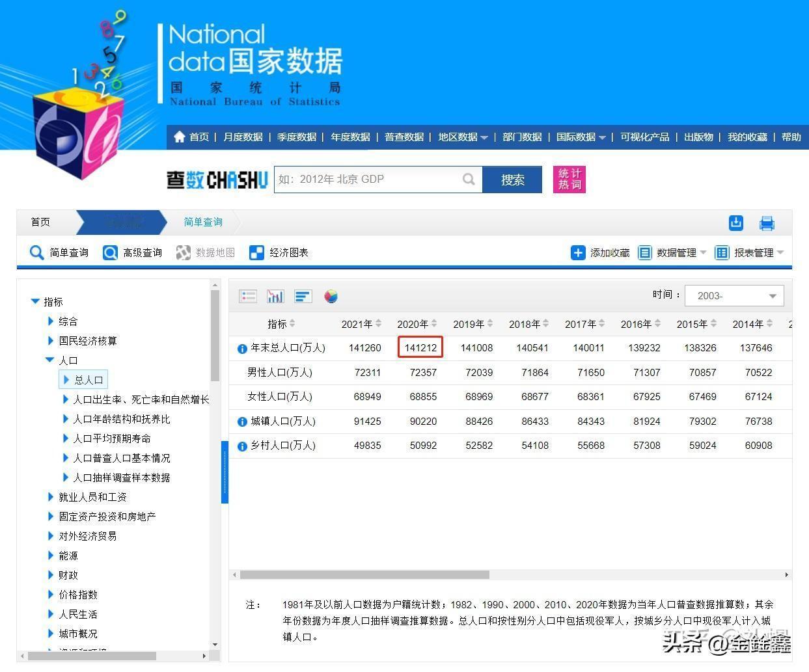The height and width of the screenshot is (672, 809).
Task: Open 简单查询 simple query tool
Action: [x=59, y=252]
